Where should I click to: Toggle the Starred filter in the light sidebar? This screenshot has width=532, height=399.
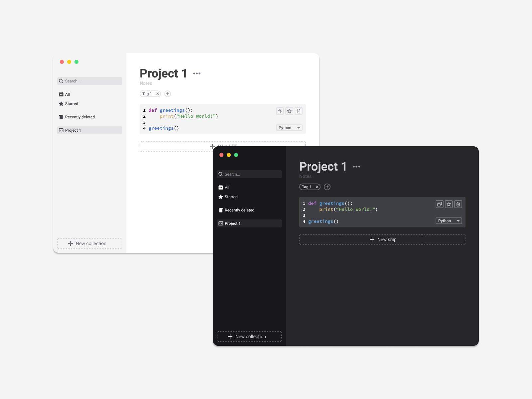[71, 104]
